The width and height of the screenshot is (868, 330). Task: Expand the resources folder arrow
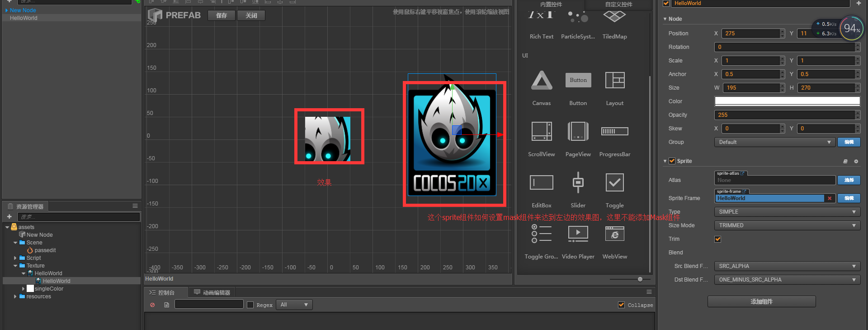point(15,297)
